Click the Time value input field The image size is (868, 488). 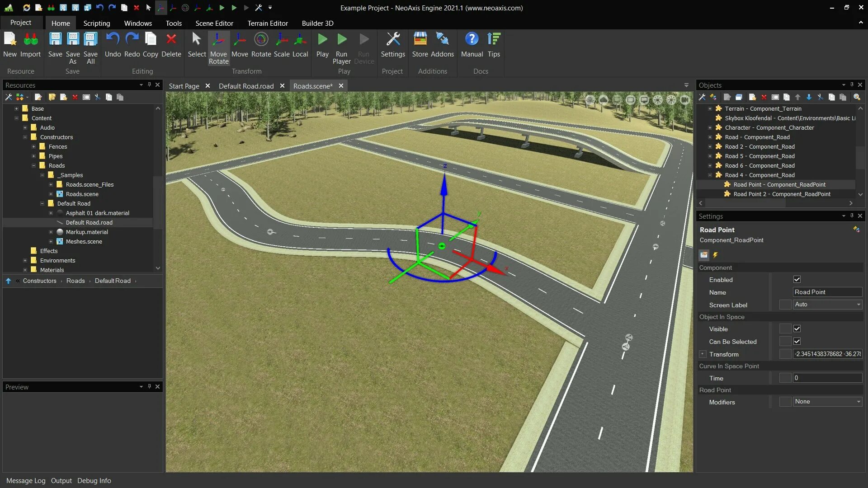click(x=827, y=378)
